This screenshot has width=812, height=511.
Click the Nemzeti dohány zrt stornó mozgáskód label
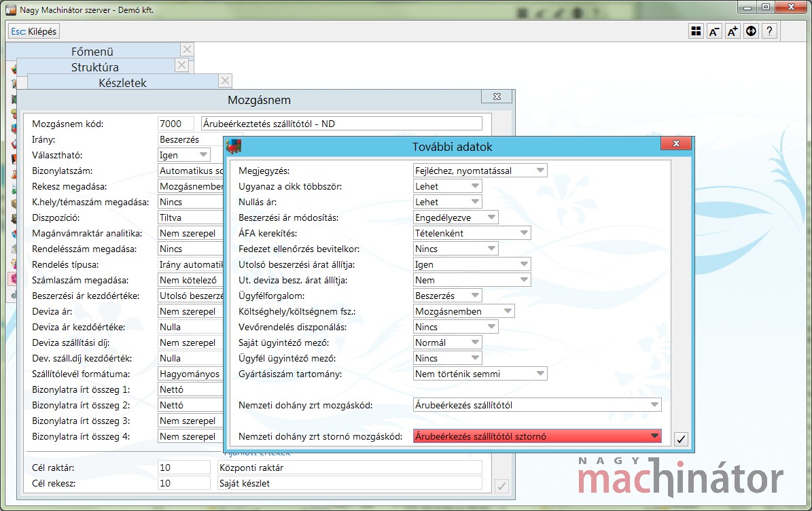pyautogui.click(x=320, y=436)
